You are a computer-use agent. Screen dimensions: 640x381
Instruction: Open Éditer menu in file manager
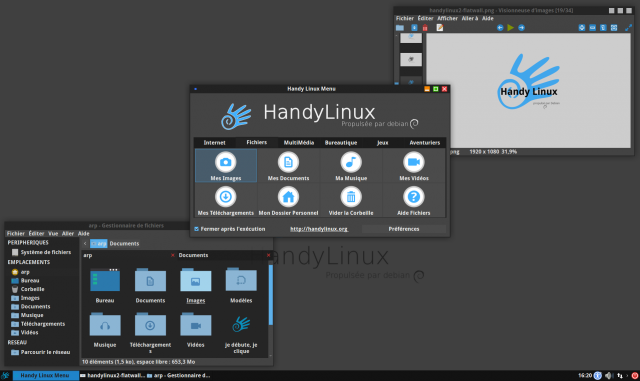36,234
